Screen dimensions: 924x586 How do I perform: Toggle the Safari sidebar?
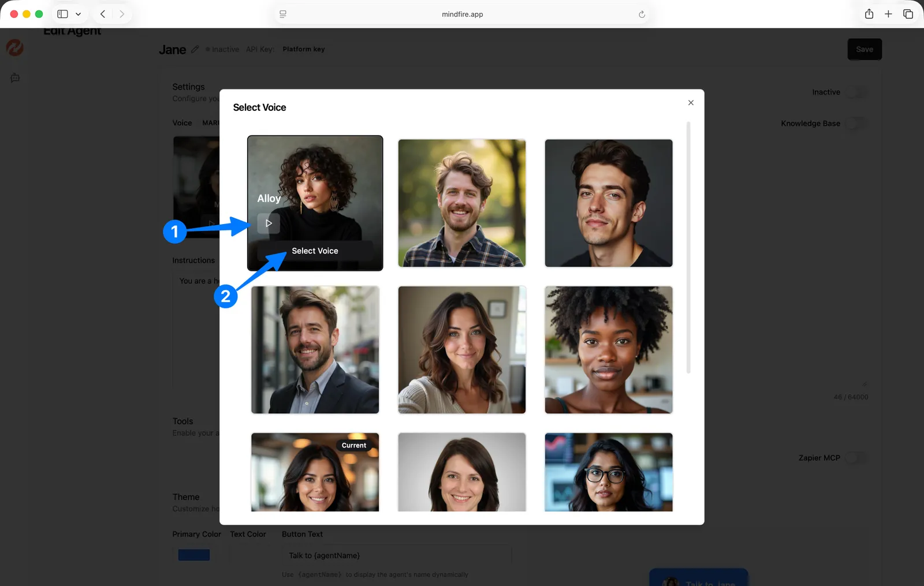coord(62,14)
